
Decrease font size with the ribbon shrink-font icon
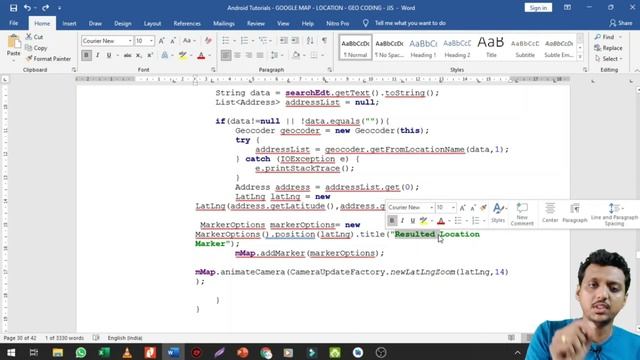(x=173, y=41)
